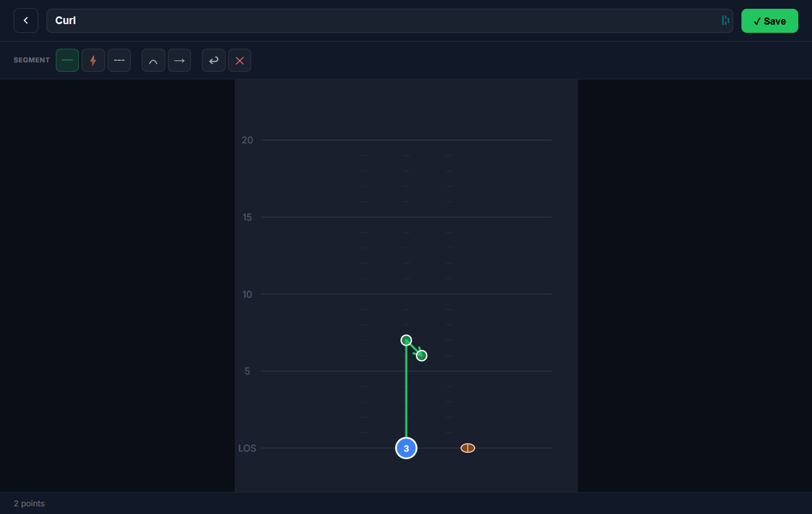Go back using the chevron arrow button
This screenshot has height=514, width=812.
(x=26, y=21)
